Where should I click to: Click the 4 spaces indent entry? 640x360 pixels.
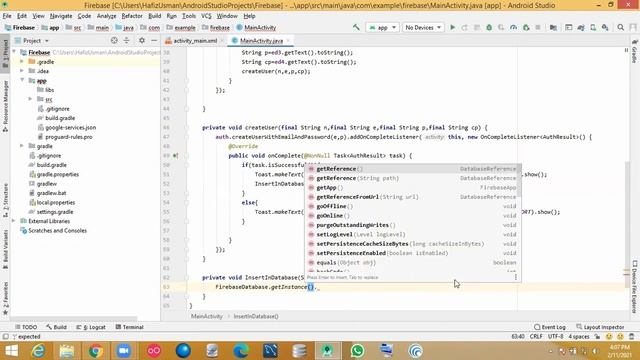(x=579, y=337)
